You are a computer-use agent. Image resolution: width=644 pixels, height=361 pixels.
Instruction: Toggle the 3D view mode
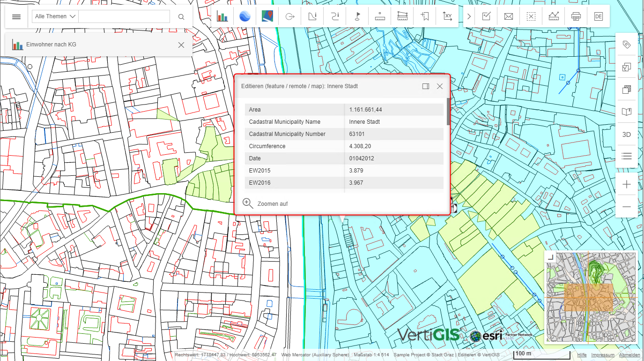point(626,134)
